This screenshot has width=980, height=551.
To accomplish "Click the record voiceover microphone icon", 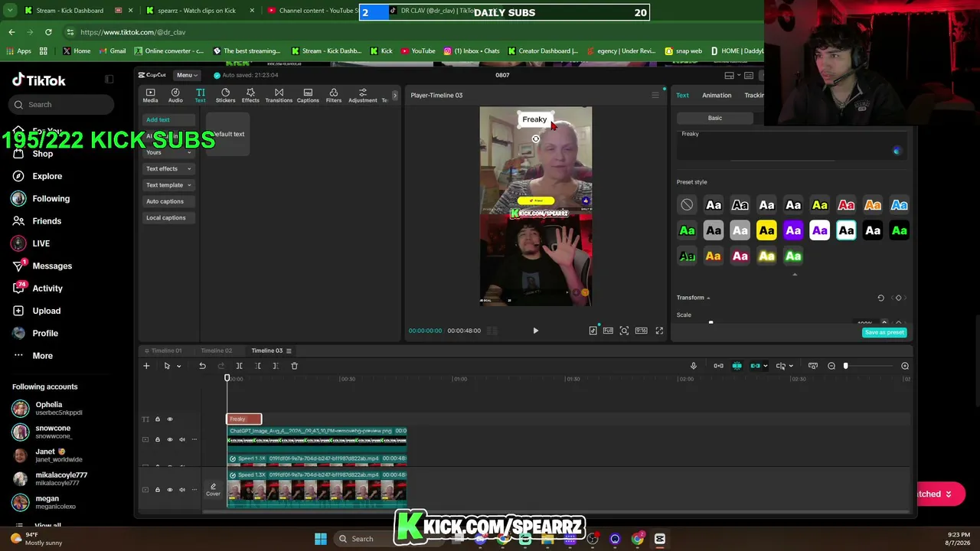I will 694,366.
